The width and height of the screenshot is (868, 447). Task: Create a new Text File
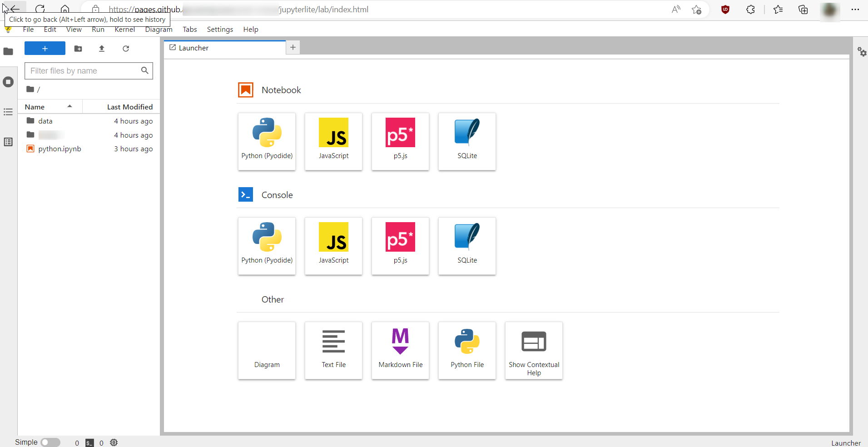point(333,350)
